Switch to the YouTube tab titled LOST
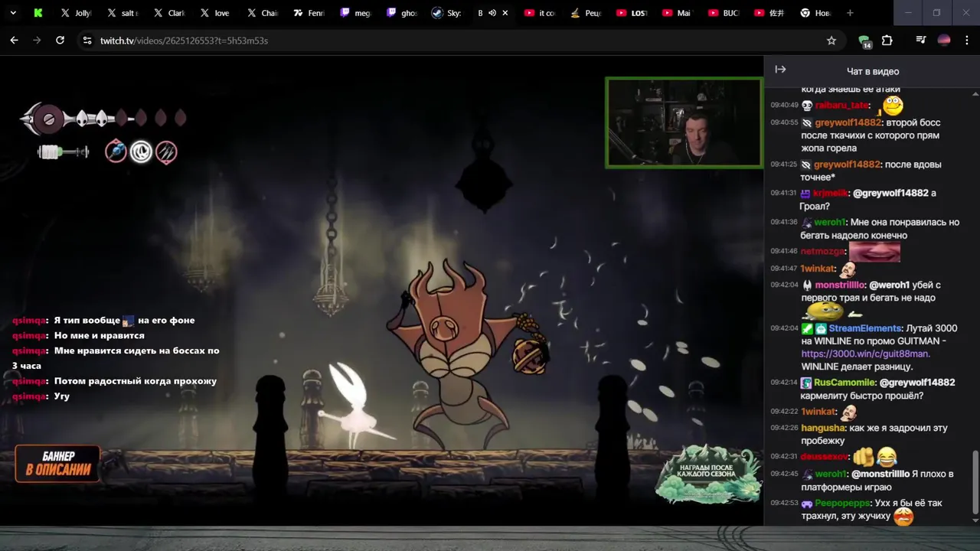The height and width of the screenshot is (551, 980). [632, 13]
